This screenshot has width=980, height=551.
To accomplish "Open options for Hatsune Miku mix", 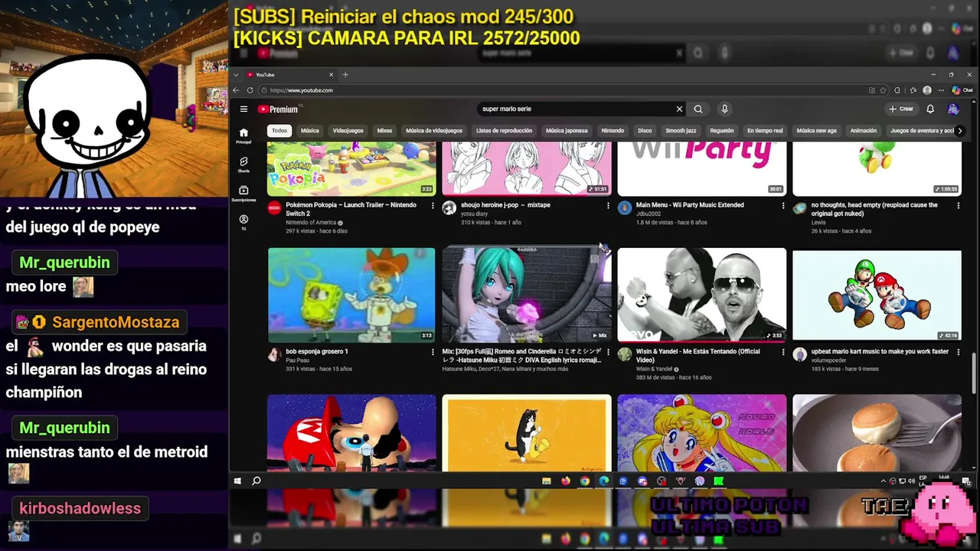I will 608,352.
